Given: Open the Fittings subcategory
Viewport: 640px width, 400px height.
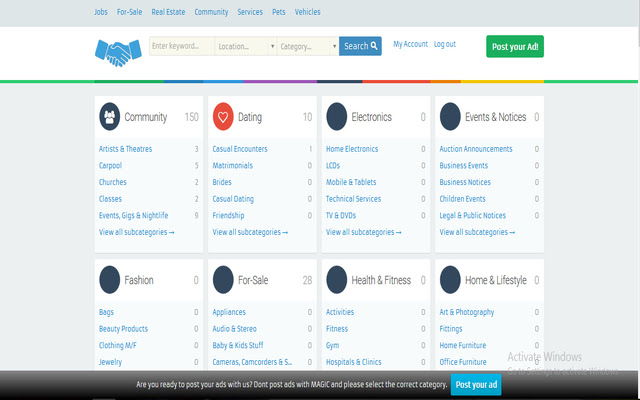Looking at the screenshot, I should [x=451, y=329].
